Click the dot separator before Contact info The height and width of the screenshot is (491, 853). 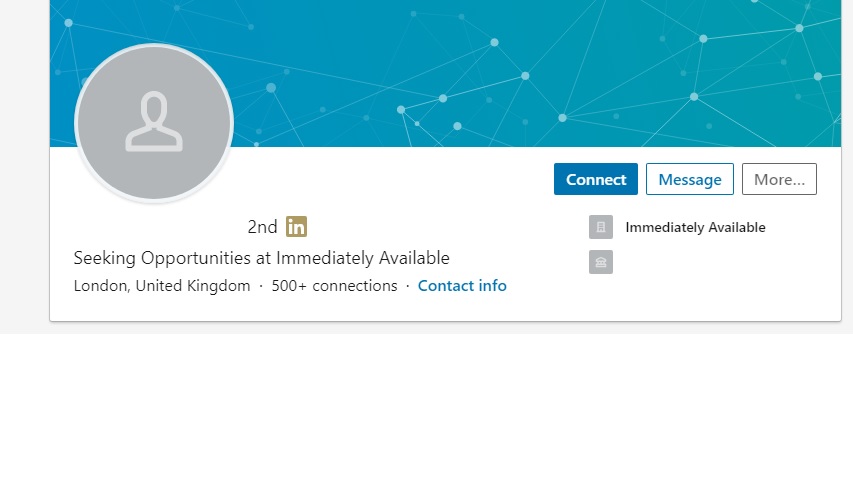tap(408, 286)
